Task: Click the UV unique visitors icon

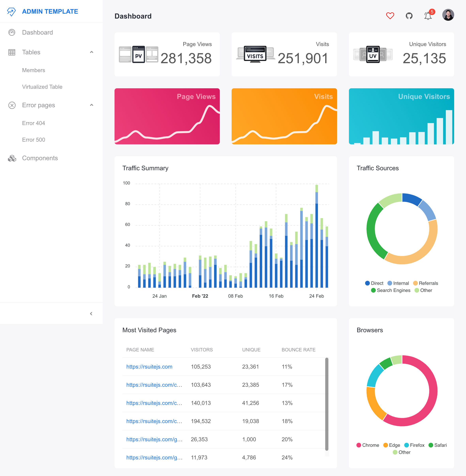Action: point(373,54)
